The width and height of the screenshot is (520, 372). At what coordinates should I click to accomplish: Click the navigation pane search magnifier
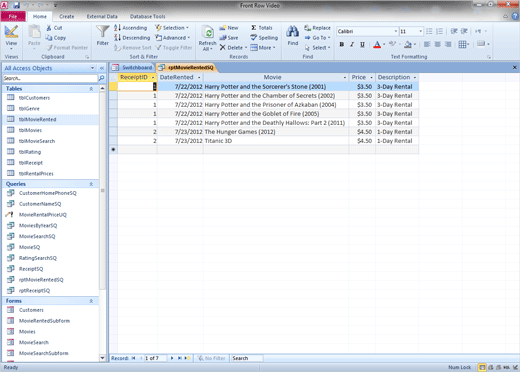(101, 78)
